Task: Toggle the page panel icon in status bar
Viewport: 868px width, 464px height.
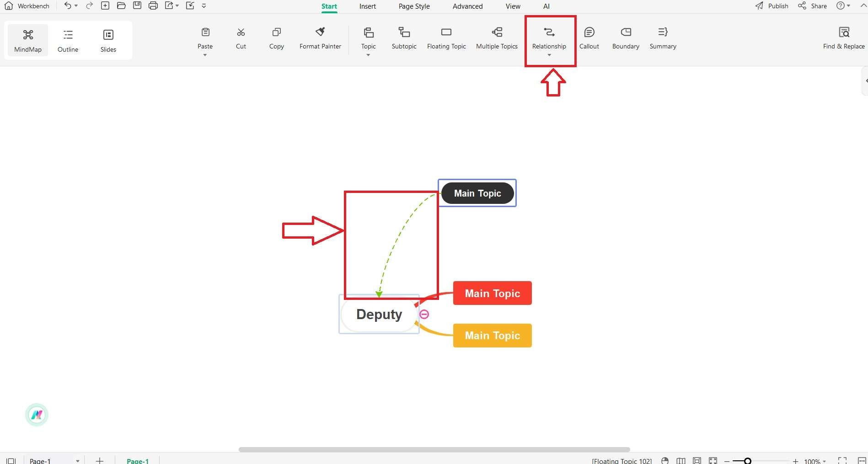Action: (11, 460)
